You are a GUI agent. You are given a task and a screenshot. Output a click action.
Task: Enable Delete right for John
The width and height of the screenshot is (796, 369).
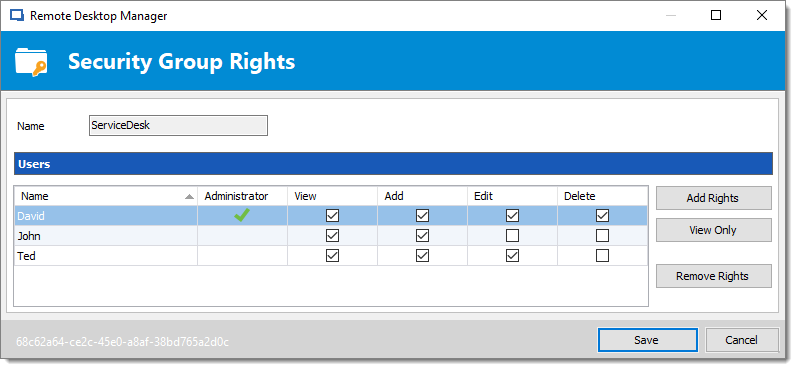pos(603,236)
